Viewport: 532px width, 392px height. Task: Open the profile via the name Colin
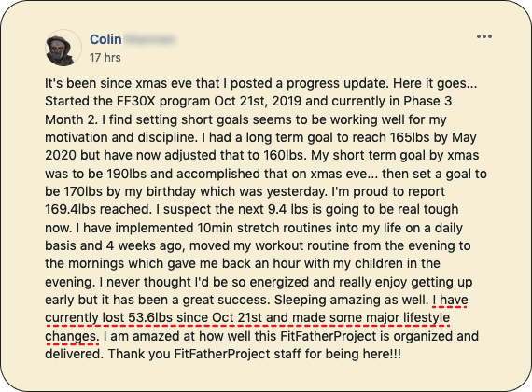point(105,39)
